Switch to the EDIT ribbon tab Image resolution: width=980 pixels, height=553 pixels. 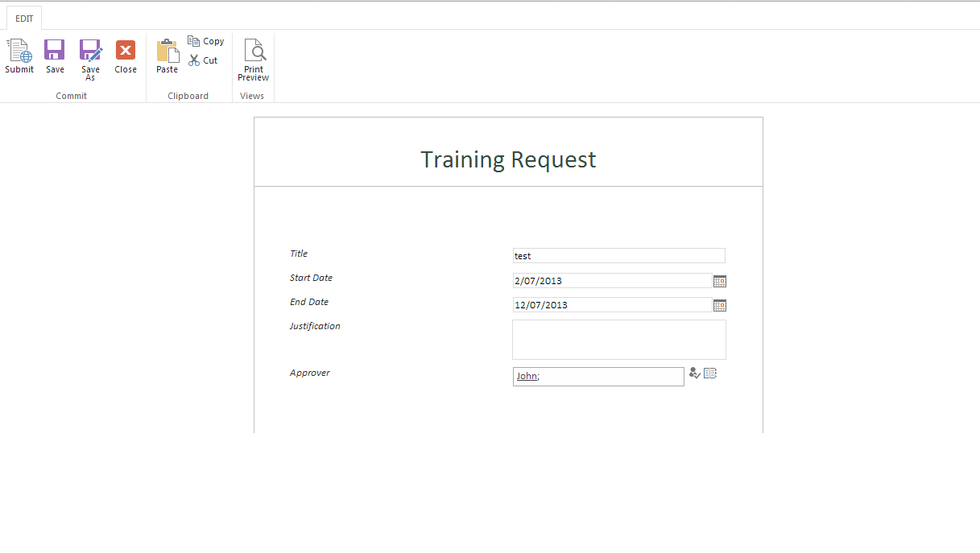coord(24,19)
